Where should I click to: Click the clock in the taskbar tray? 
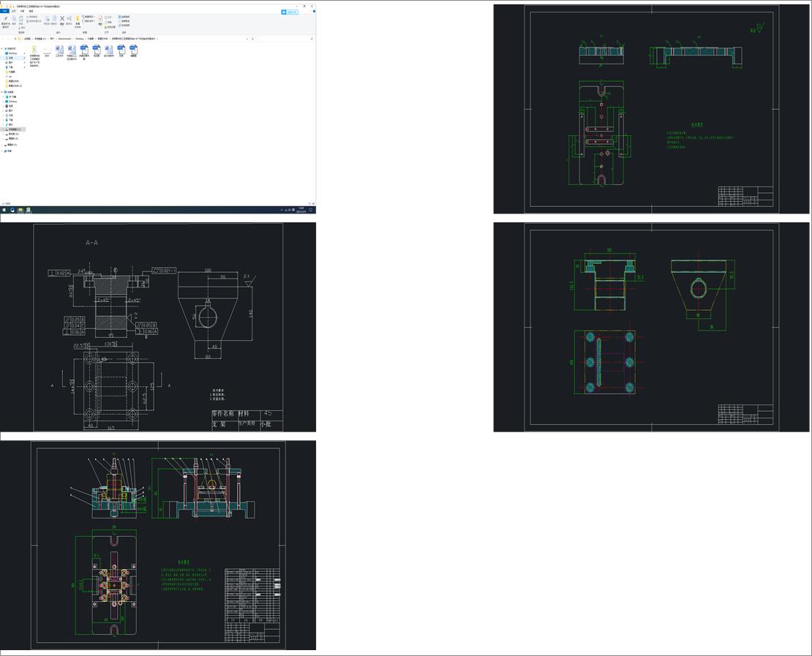[301, 210]
